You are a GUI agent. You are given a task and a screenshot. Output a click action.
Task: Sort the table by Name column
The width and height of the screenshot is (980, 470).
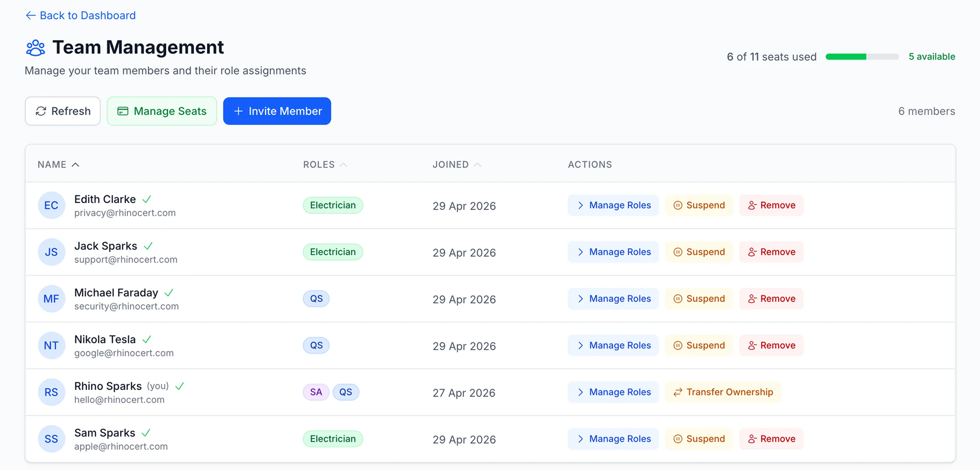point(58,164)
